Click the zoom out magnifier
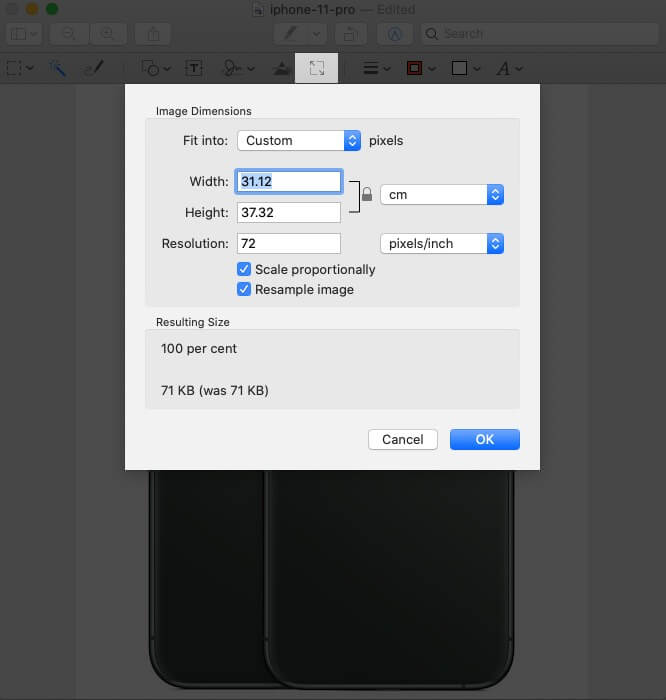The height and width of the screenshot is (700, 666). coord(69,34)
